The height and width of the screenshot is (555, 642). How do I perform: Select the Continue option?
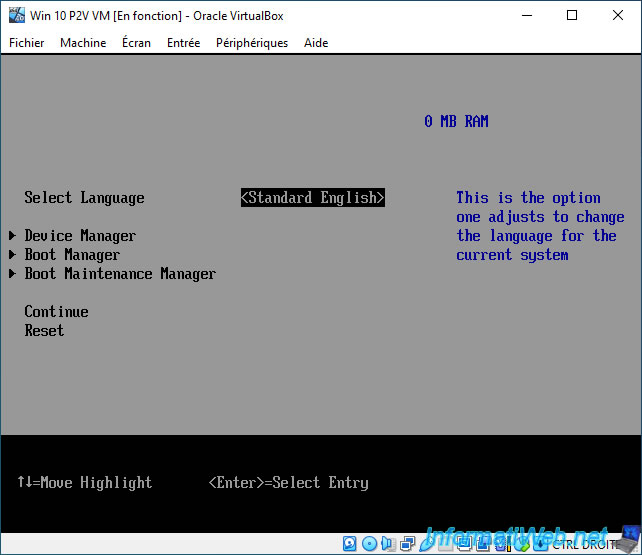click(57, 311)
